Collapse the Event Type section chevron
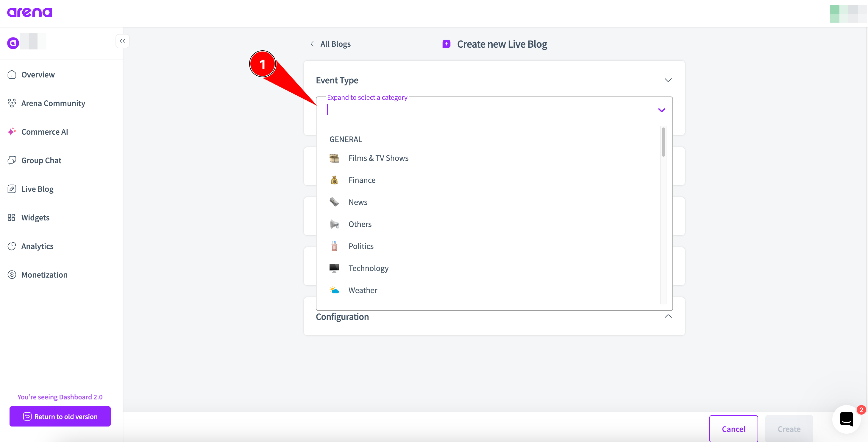The height and width of the screenshot is (442, 868). 668,80
